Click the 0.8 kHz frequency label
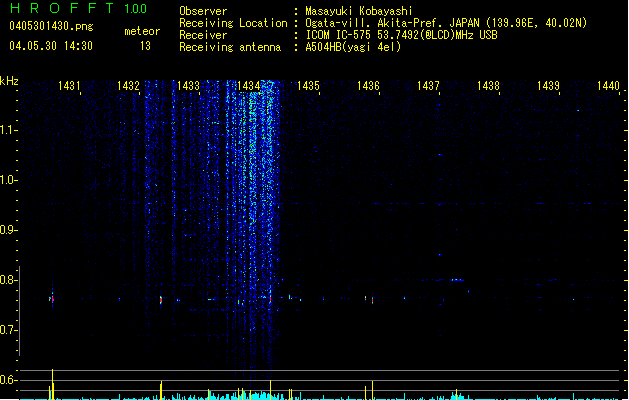The width and height of the screenshot is (629, 400). tap(8, 280)
